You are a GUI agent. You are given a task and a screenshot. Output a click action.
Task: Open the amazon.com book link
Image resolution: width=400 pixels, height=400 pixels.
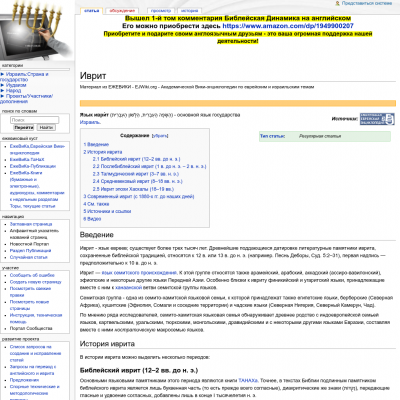[x=288, y=26]
